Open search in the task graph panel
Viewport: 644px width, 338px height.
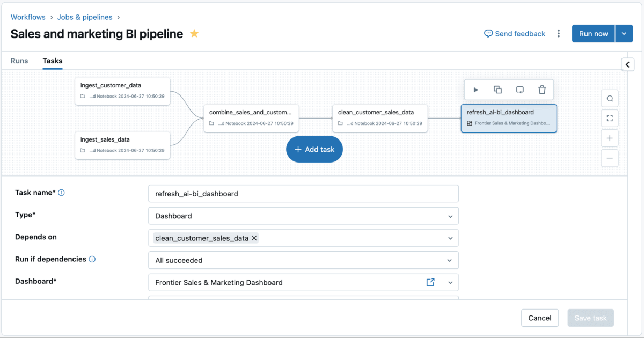click(610, 98)
